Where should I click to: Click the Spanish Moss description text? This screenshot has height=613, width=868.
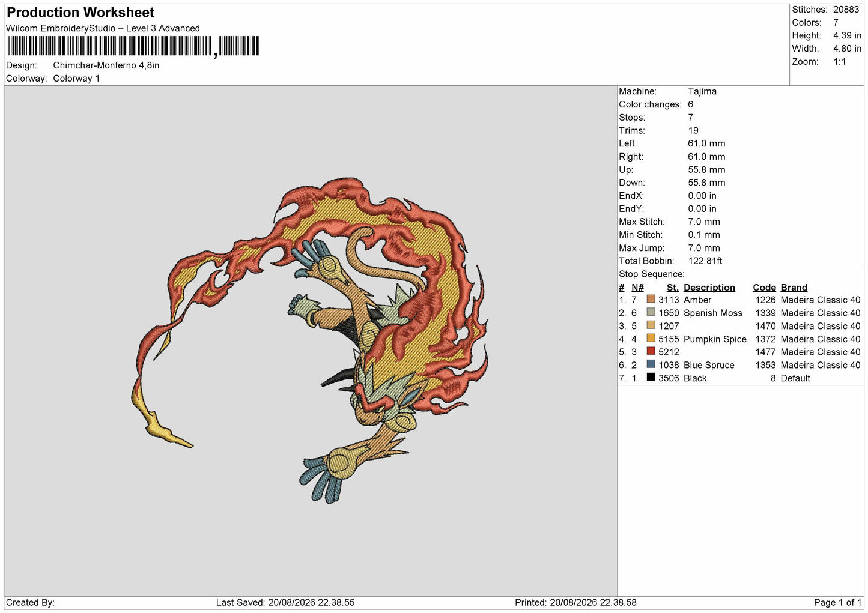[x=713, y=313]
